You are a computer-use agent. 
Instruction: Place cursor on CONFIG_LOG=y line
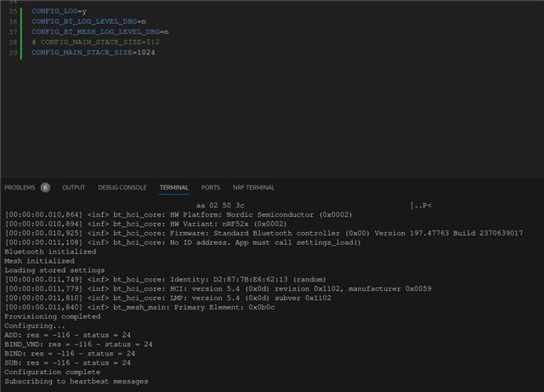[59, 11]
